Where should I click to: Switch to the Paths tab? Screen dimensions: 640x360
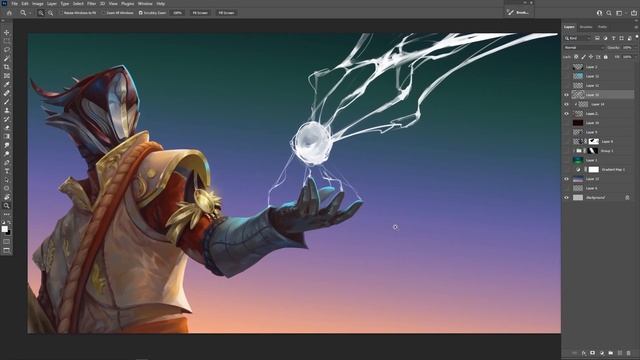602,27
